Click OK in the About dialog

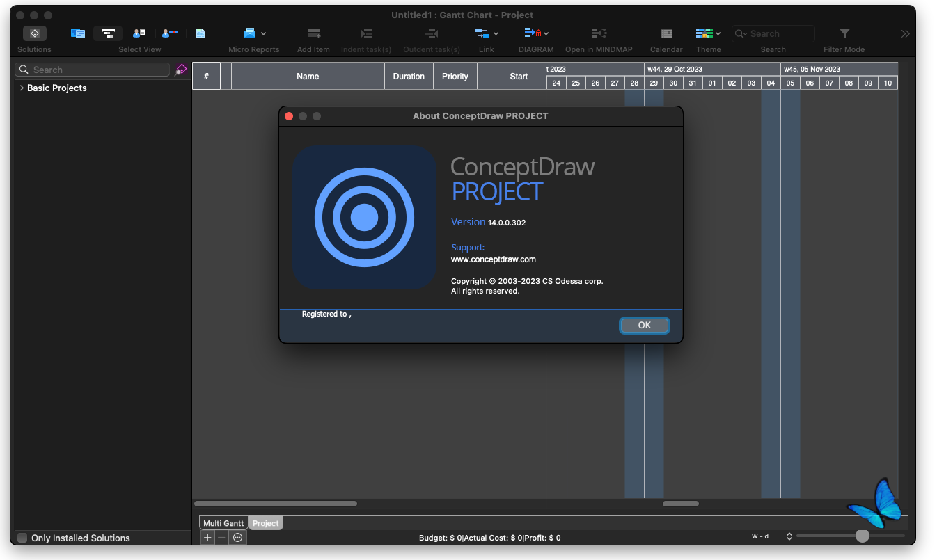[645, 326]
